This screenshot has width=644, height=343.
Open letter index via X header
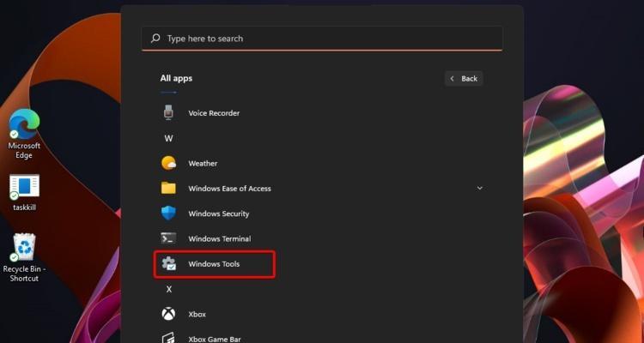click(168, 289)
